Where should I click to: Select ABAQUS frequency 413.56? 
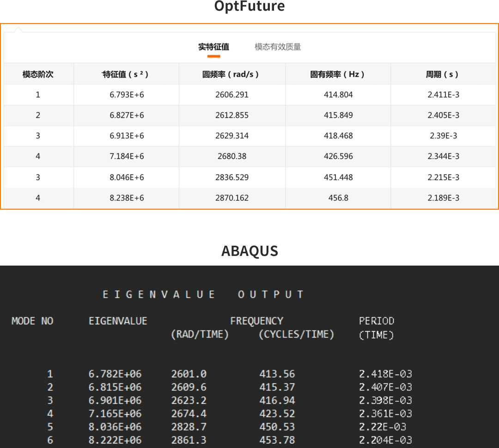[277, 374]
